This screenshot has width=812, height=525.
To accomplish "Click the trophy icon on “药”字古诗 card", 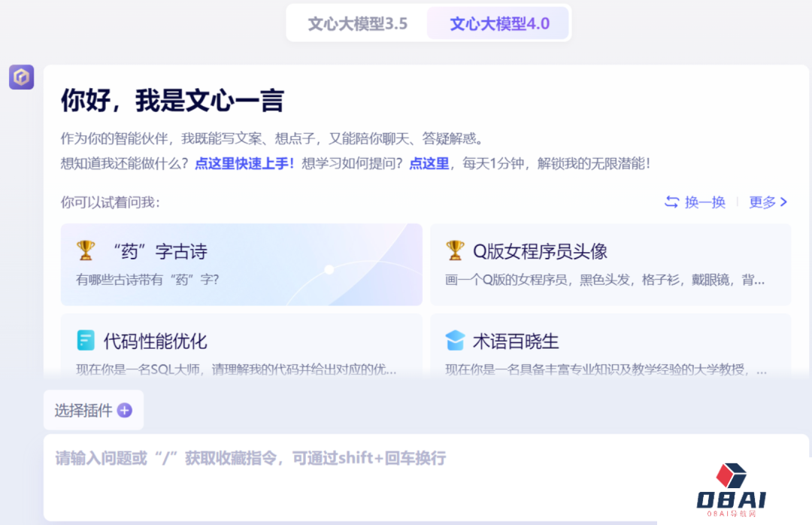I will tap(86, 250).
